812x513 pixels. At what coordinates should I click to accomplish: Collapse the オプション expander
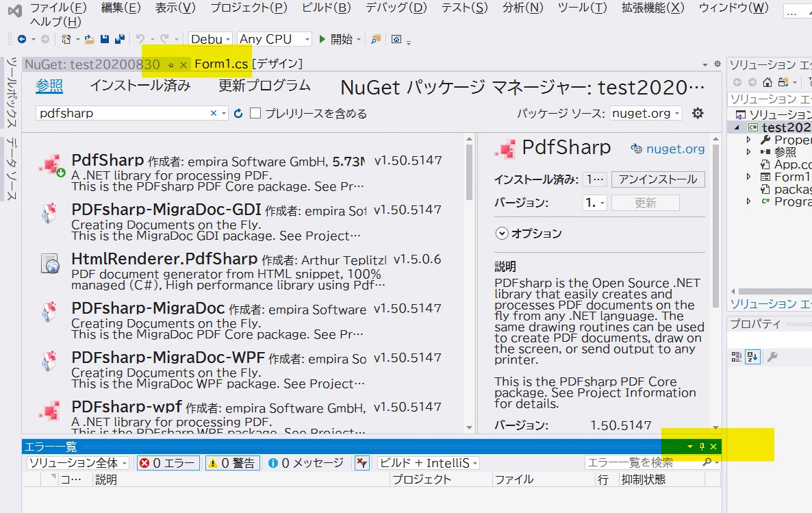click(502, 233)
